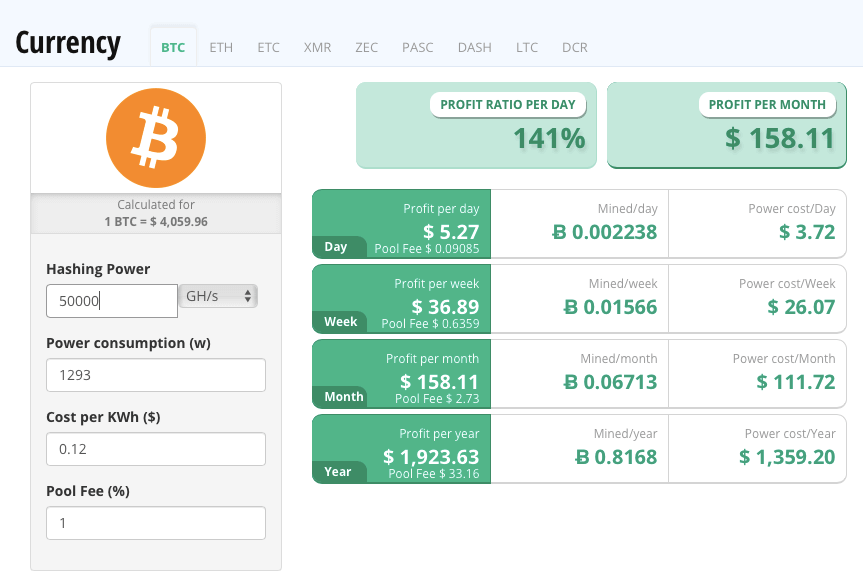Click the Cost per KWh field
This screenshot has height=571, width=863.
[155, 449]
